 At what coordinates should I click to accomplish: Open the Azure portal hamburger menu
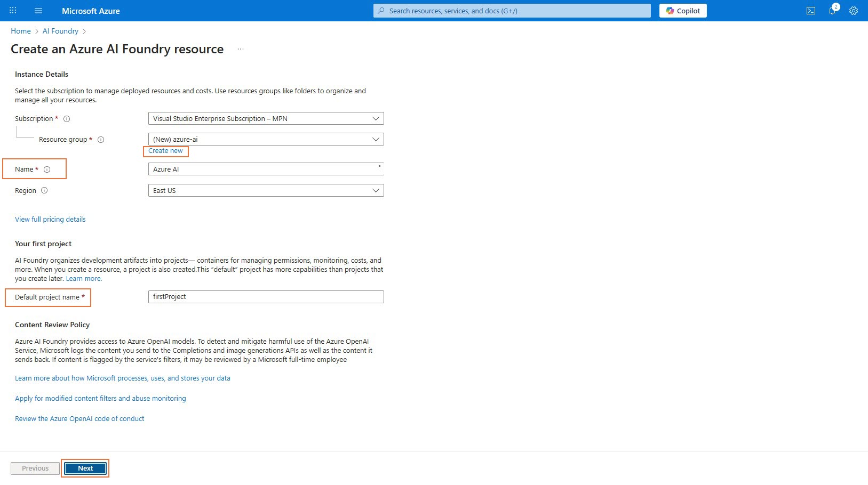pyautogui.click(x=38, y=11)
